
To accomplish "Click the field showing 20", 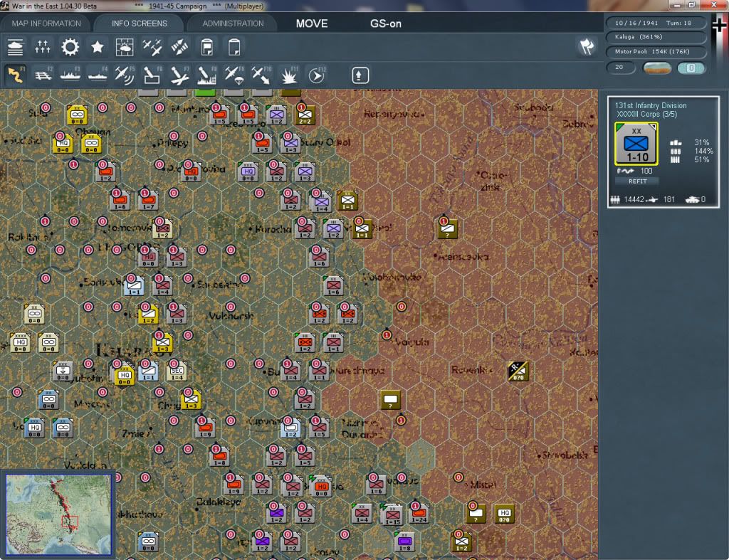I will pyautogui.click(x=621, y=68).
